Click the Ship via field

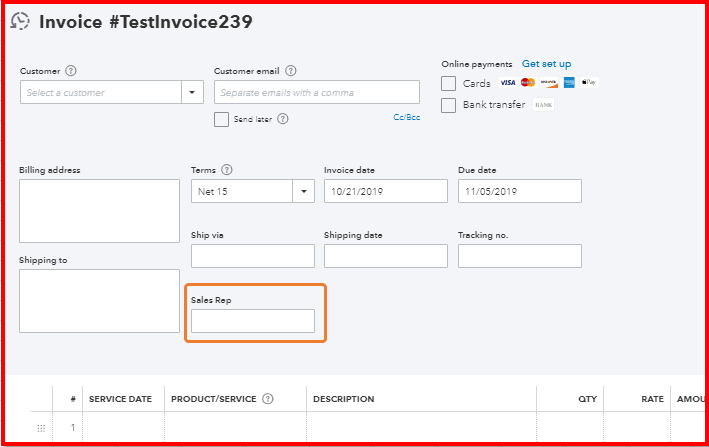tap(253, 256)
